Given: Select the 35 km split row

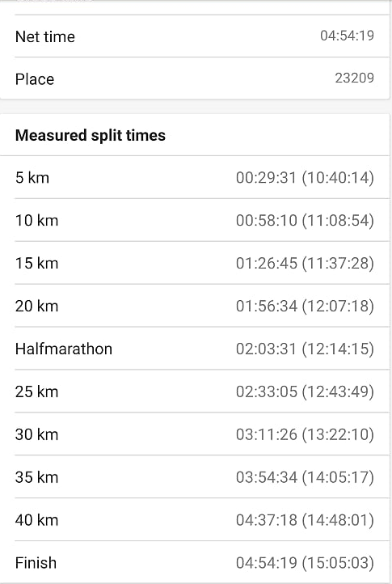Looking at the screenshot, I should click(194, 477).
